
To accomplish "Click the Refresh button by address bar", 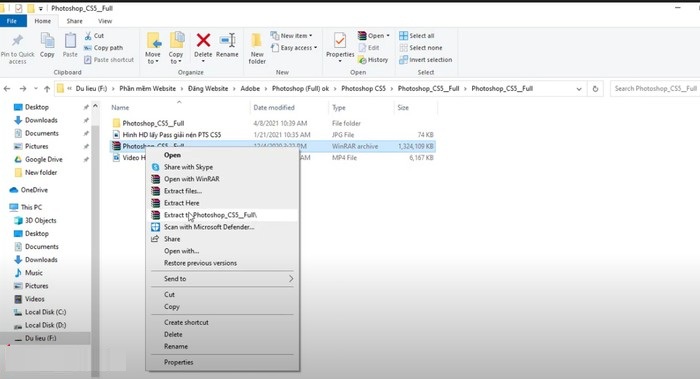I will point(595,89).
